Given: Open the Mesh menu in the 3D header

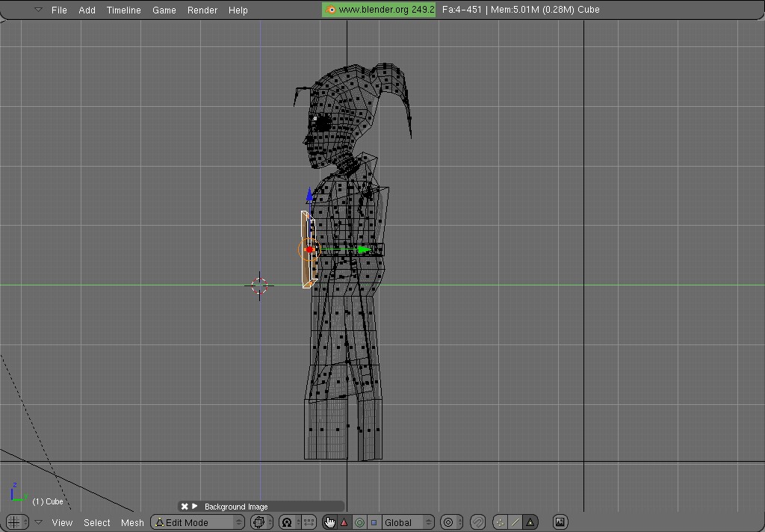Looking at the screenshot, I should pos(132,522).
